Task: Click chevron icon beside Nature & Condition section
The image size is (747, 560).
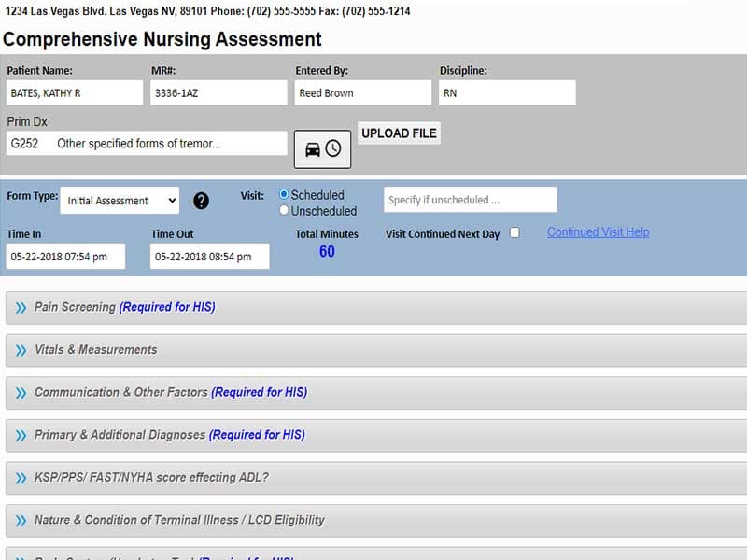Action: [x=21, y=521]
